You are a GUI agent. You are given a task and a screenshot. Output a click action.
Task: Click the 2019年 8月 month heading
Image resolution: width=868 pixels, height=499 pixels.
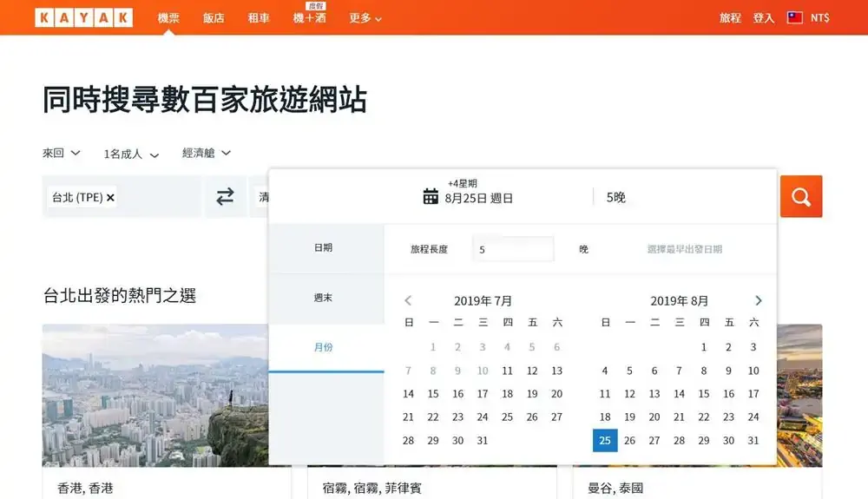click(680, 301)
